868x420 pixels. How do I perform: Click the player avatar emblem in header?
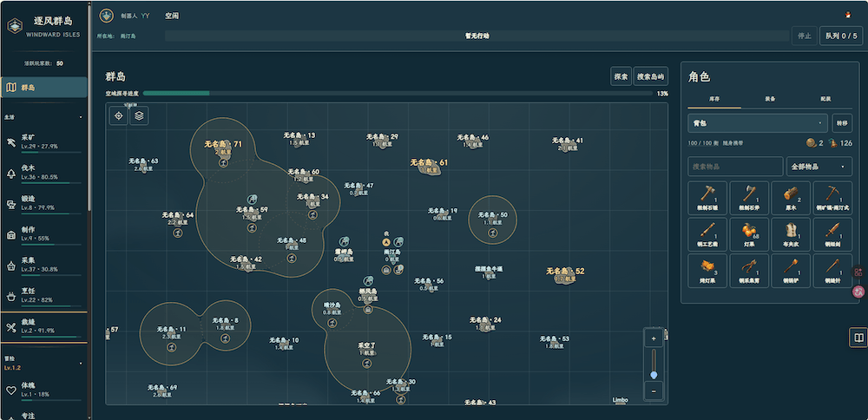point(106,16)
